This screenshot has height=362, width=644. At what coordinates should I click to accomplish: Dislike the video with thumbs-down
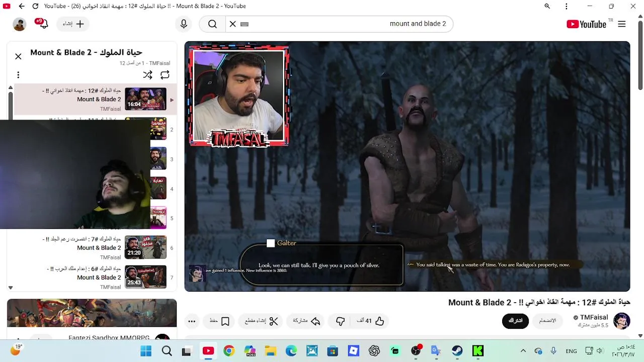coord(341,321)
